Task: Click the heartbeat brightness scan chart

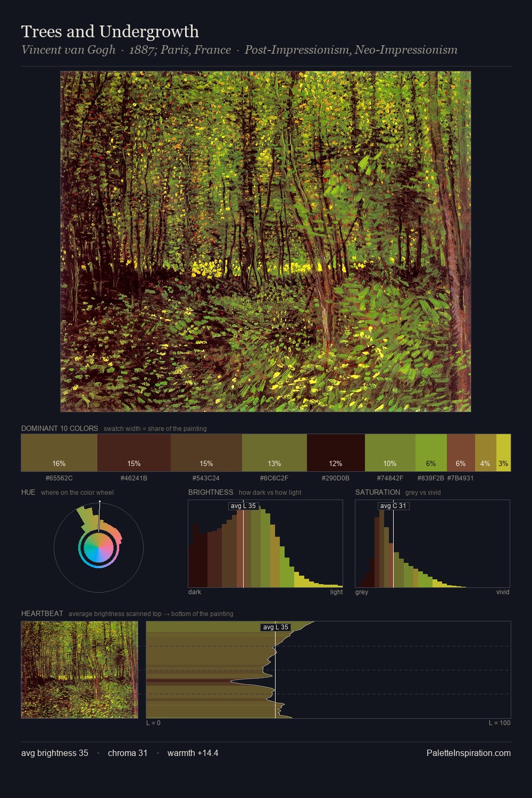Action: [x=328, y=670]
